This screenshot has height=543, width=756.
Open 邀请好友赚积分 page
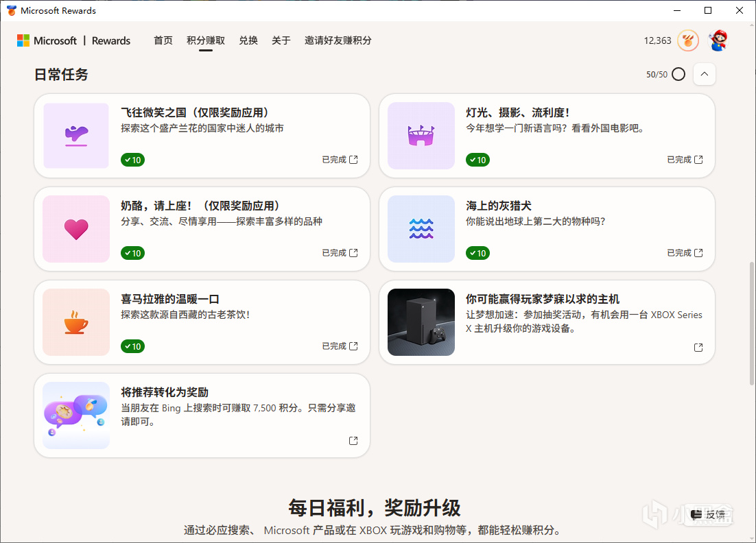[x=338, y=40]
